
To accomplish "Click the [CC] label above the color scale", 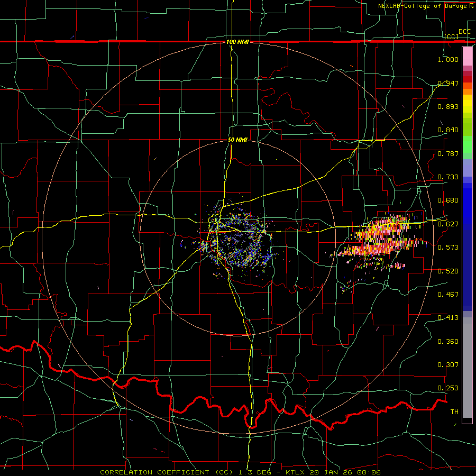I will (x=452, y=36).
